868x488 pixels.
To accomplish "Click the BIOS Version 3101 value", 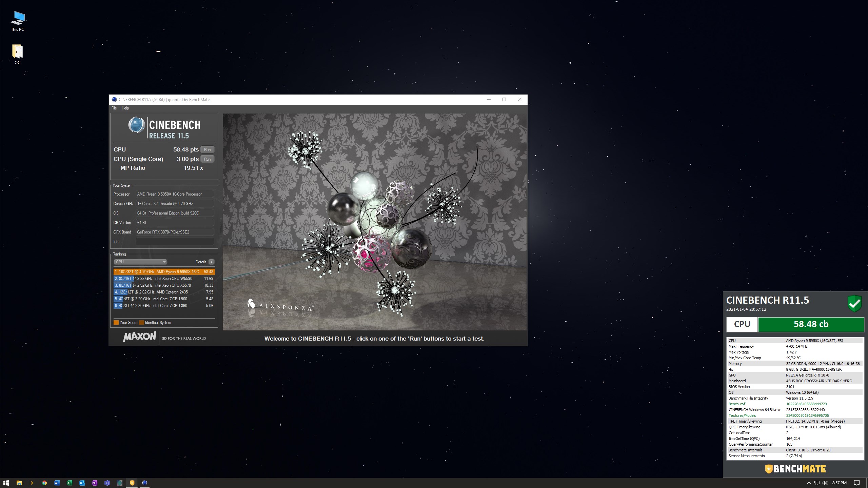I will (x=790, y=387).
